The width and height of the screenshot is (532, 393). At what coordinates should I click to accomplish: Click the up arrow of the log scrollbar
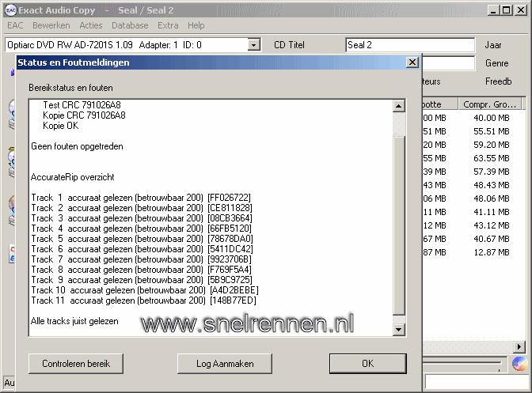click(399, 106)
